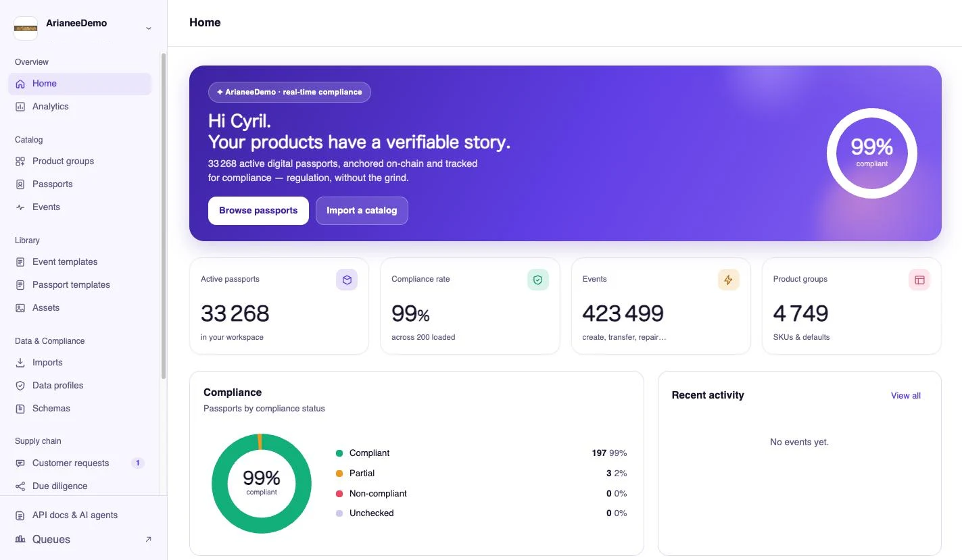Click the Imports download icon
Viewport: 962px width, 560px height.
coord(20,363)
